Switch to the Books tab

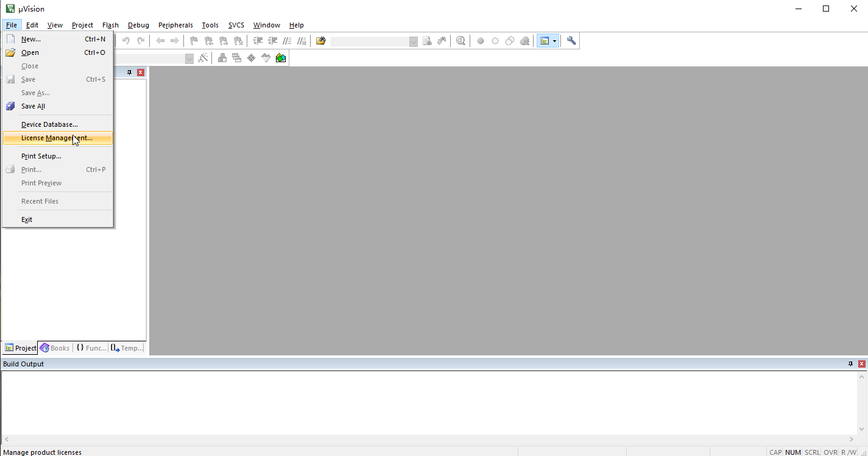(55, 348)
